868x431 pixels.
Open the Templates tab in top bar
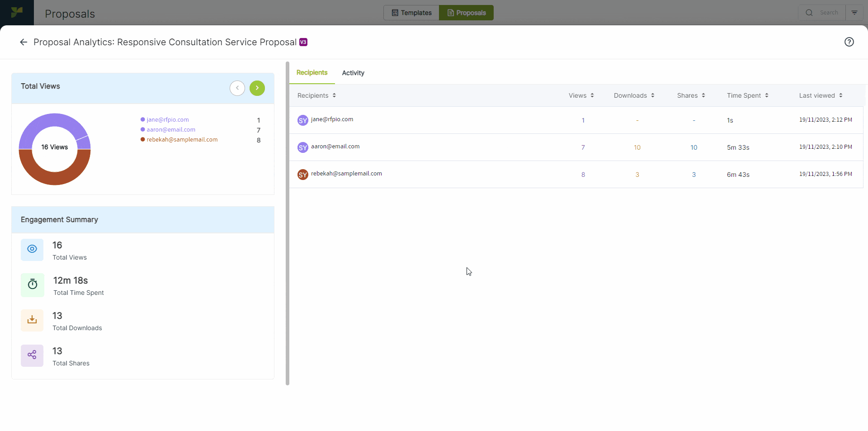[411, 13]
